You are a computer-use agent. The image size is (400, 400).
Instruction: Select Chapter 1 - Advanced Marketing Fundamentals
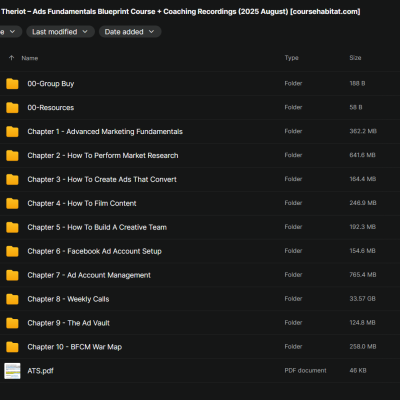pyautogui.click(x=105, y=132)
